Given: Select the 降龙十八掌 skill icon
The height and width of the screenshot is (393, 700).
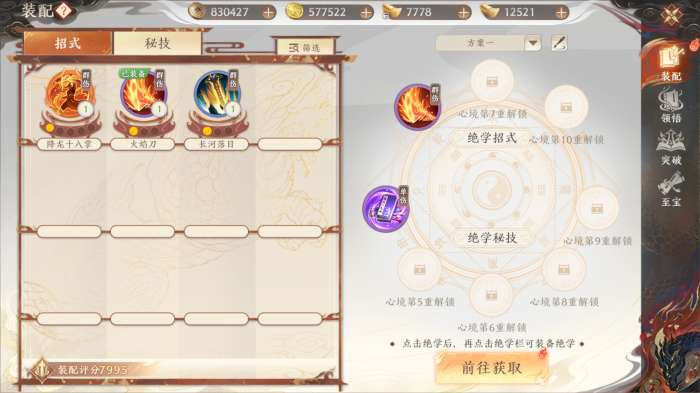Looking at the screenshot, I should click(70, 95).
